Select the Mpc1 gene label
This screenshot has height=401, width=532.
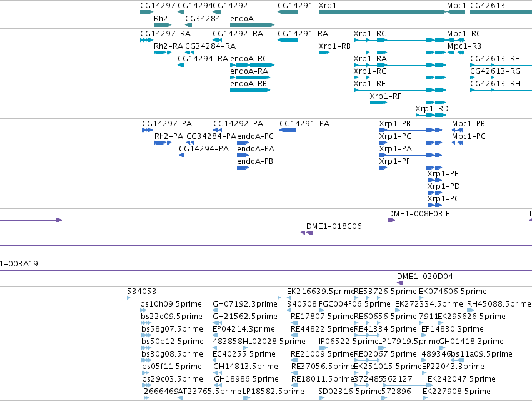(457, 6)
